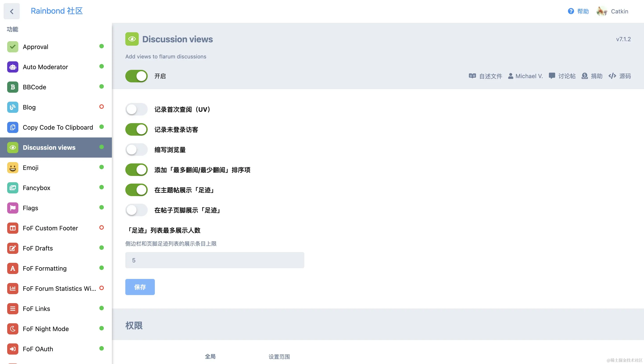Open the Fancybox extension page
The image size is (644, 364).
56,188
